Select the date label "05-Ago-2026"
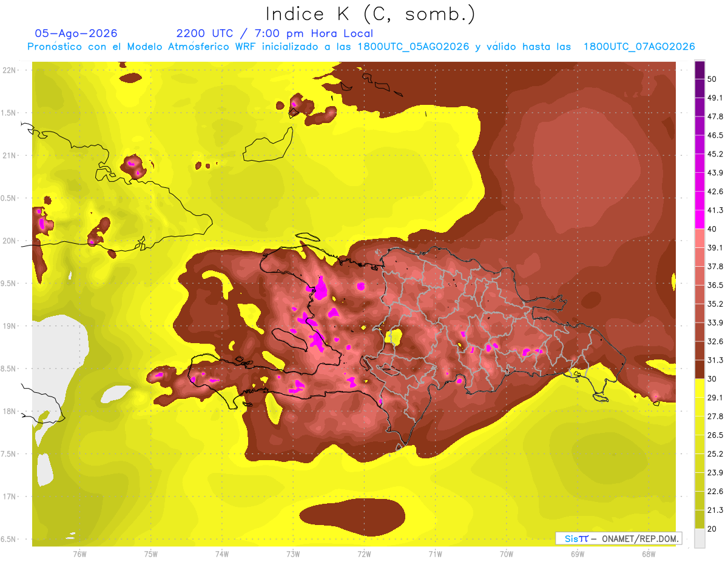Viewport: 728px width, 562px height. click(76, 33)
